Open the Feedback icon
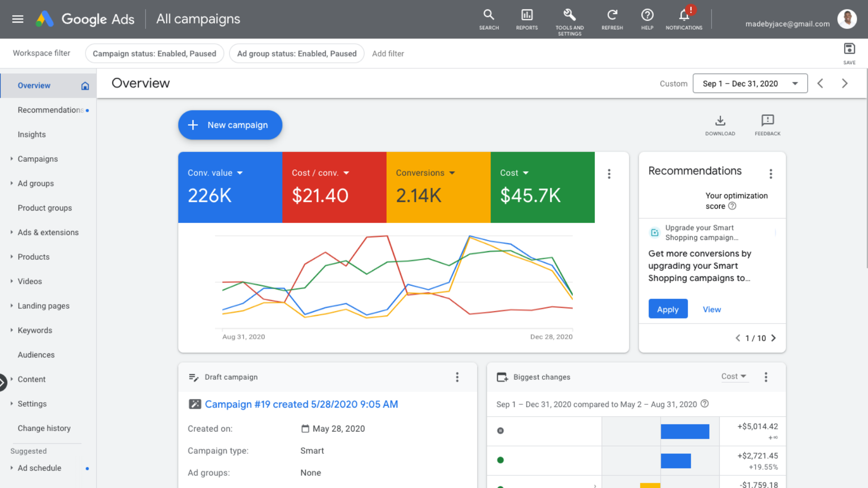 click(x=767, y=121)
